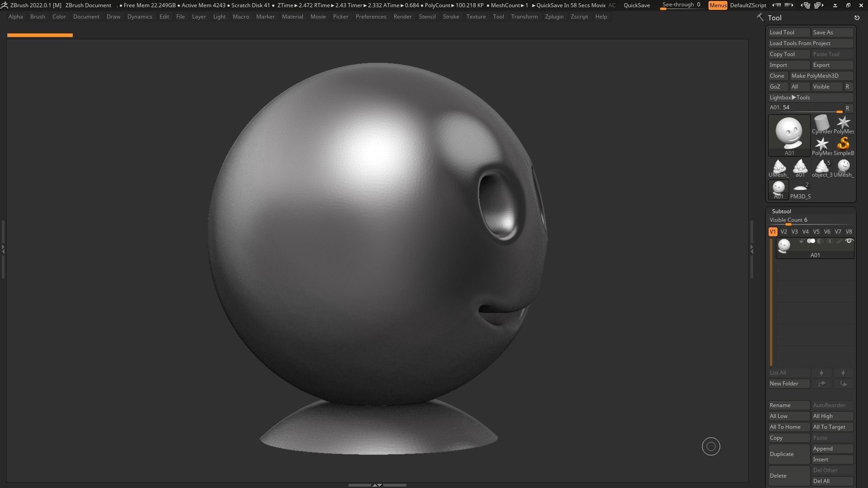This screenshot has height=488, width=868.
Task: Click the Del All button
Action: (x=832, y=481)
